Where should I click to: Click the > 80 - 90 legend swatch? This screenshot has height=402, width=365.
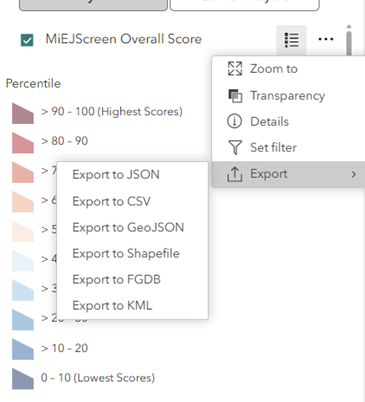point(23,143)
